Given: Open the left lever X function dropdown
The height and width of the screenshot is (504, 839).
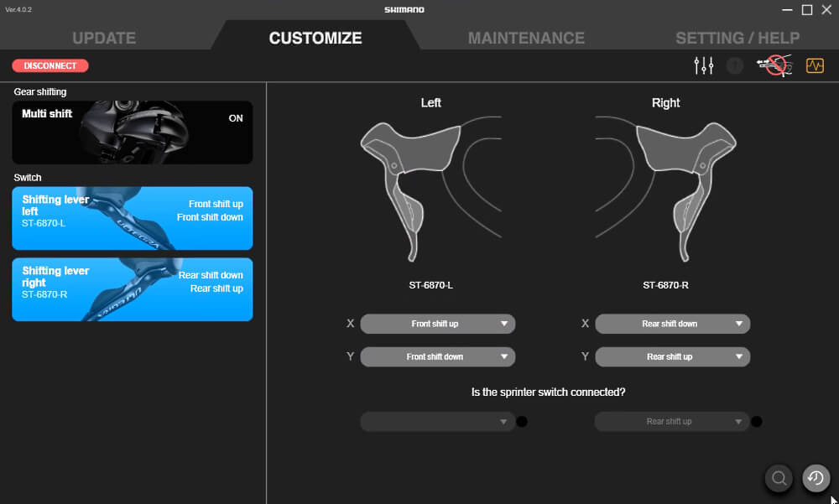Looking at the screenshot, I should point(437,324).
